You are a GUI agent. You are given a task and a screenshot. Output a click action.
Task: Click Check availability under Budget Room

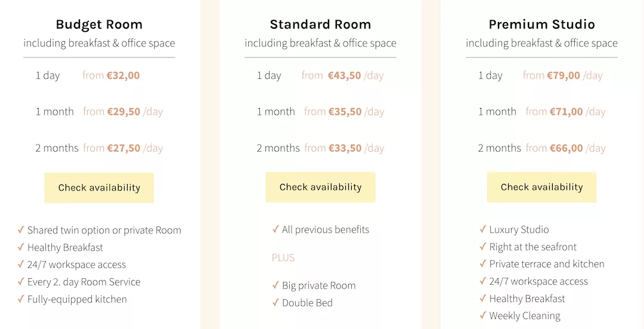pos(99,187)
